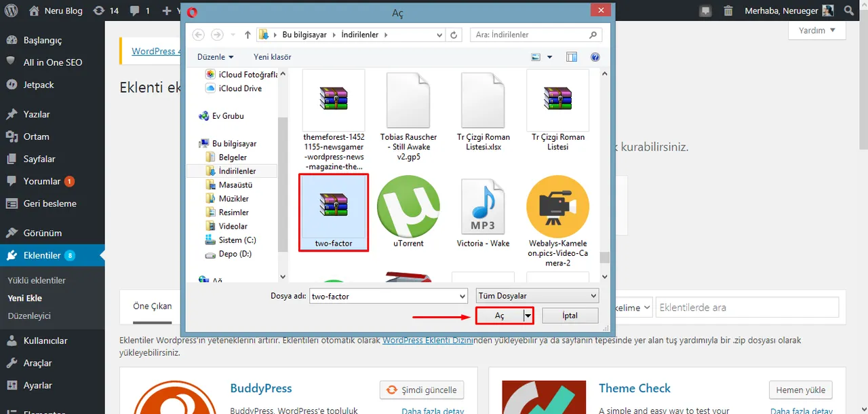Click the Dosya adı input field
The height and width of the screenshot is (414, 868).
pyautogui.click(x=383, y=296)
